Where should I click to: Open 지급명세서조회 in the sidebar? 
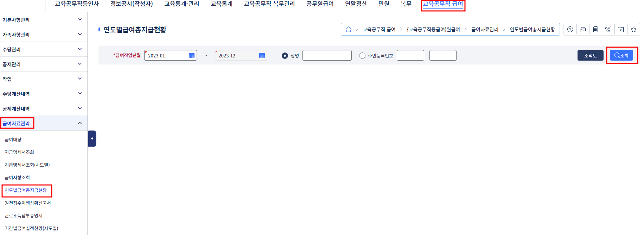(x=19, y=152)
